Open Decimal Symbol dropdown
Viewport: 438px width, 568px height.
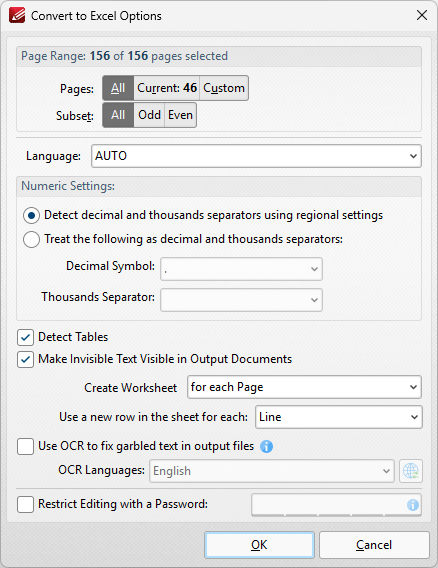click(241, 269)
